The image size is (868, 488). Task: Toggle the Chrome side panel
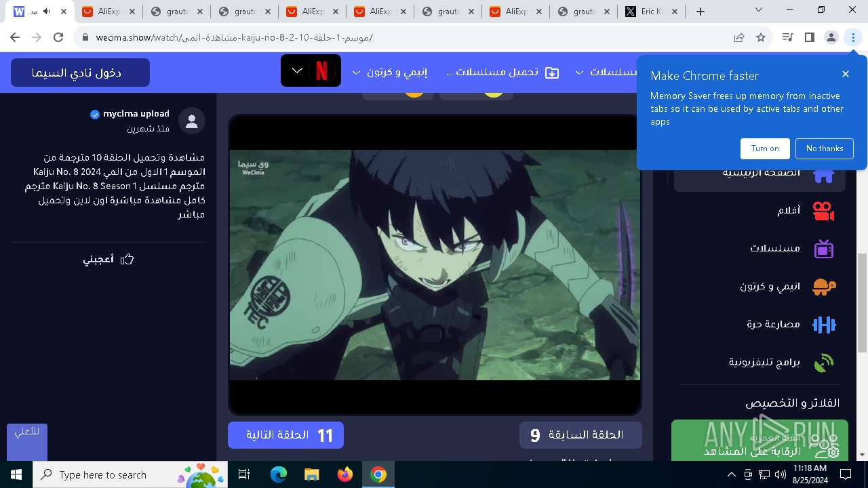809,38
